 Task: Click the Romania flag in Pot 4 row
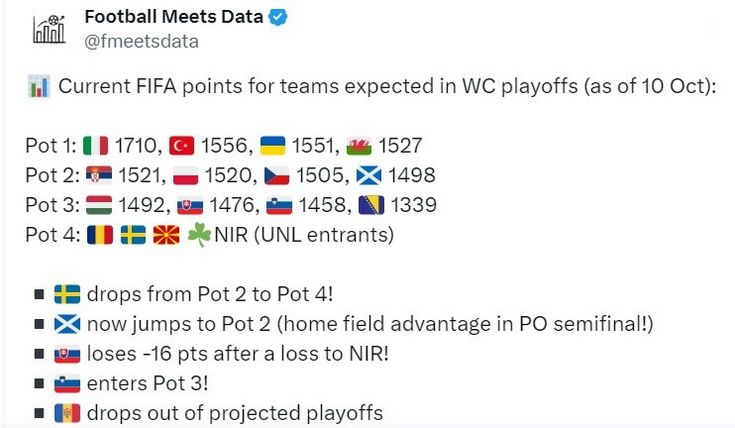pyautogui.click(x=100, y=236)
